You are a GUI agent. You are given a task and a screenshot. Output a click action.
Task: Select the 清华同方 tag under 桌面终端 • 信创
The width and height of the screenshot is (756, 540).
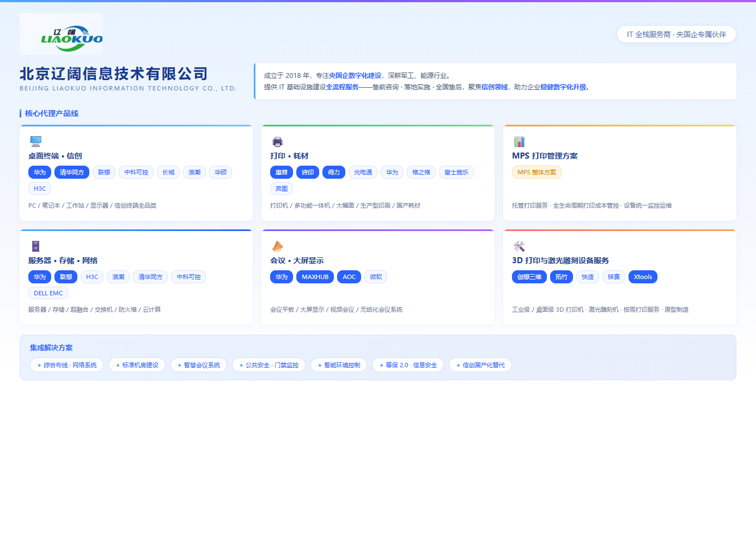(72, 172)
